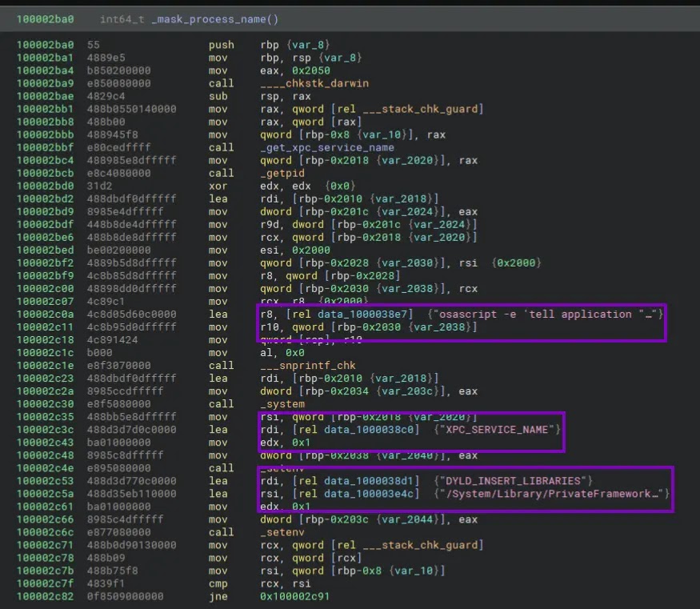
Task: Click opcode bytes 0f8509000000
Action: pos(125,596)
